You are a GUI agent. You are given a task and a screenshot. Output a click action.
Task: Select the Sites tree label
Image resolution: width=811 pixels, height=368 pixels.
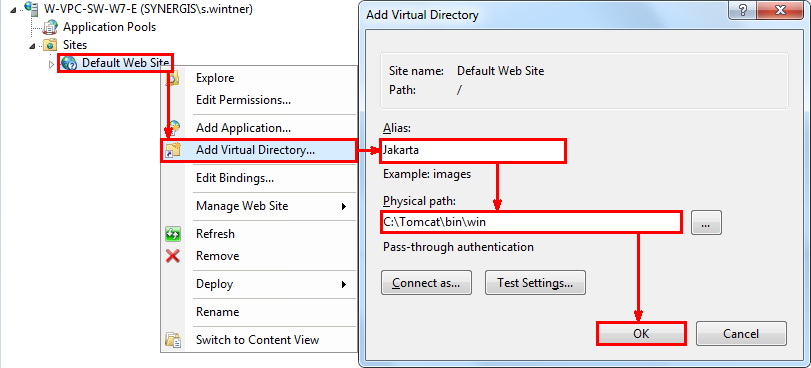[75, 45]
